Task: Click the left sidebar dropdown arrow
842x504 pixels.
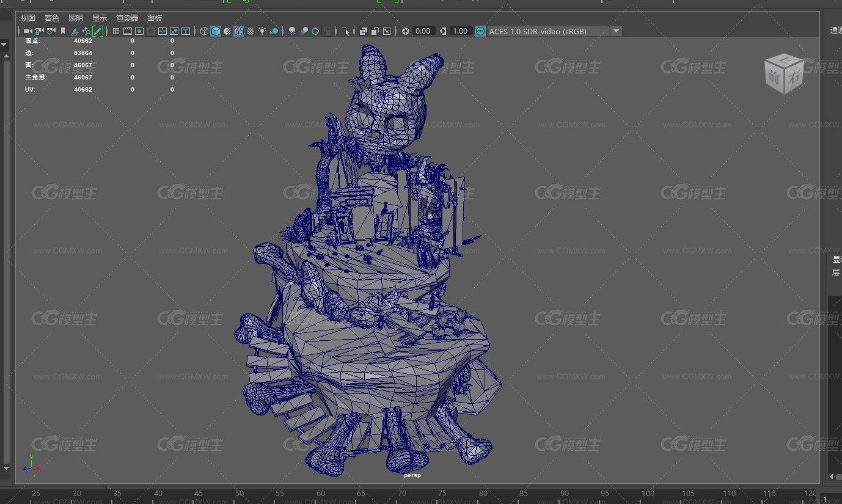Action: pyautogui.click(x=4, y=45)
